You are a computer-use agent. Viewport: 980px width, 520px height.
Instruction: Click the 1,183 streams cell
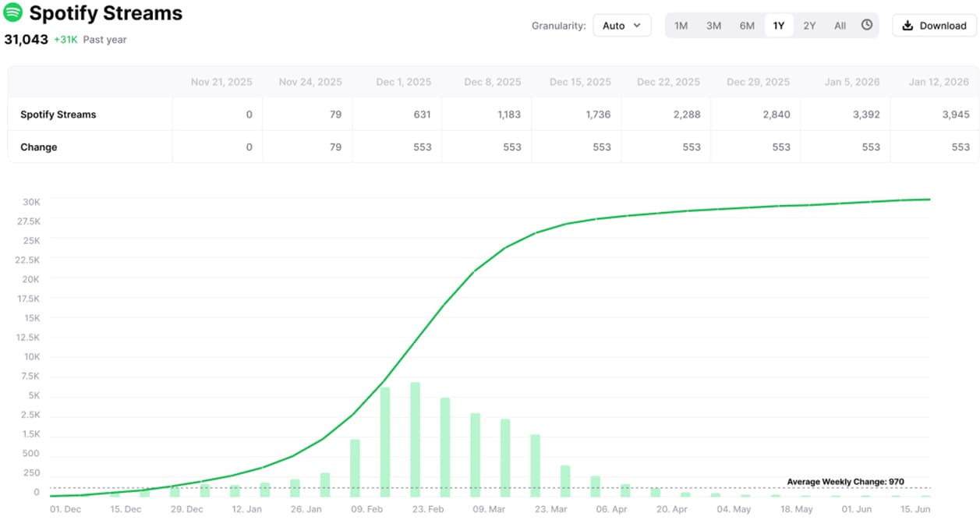pyautogui.click(x=508, y=114)
